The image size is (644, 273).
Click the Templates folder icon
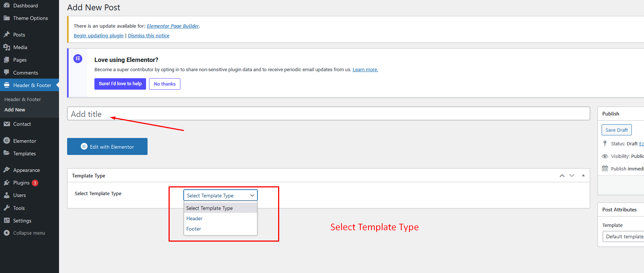pos(7,153)
